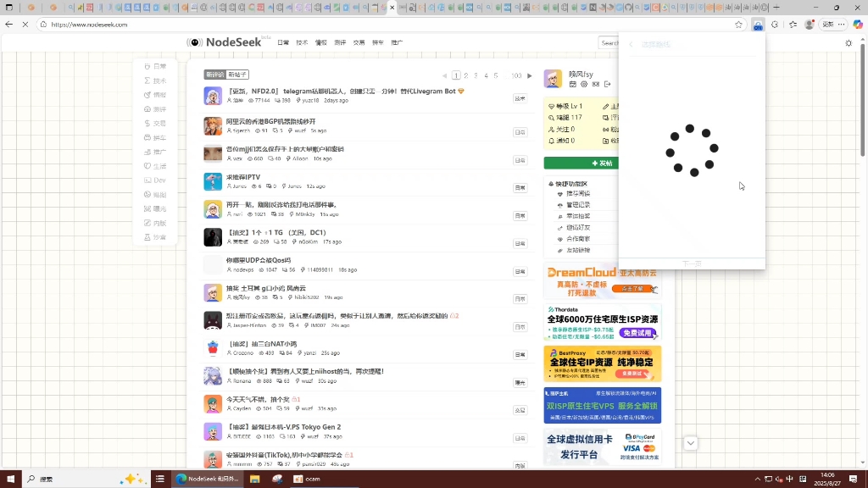Open the Edge favorites list icon
The image size is (868, 488).
tap(793, 25)
